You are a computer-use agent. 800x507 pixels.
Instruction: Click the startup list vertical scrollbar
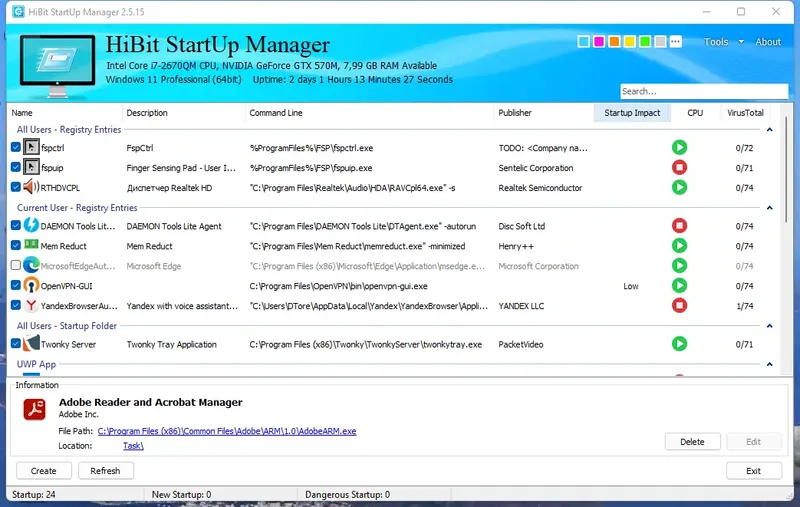(786, 169)
